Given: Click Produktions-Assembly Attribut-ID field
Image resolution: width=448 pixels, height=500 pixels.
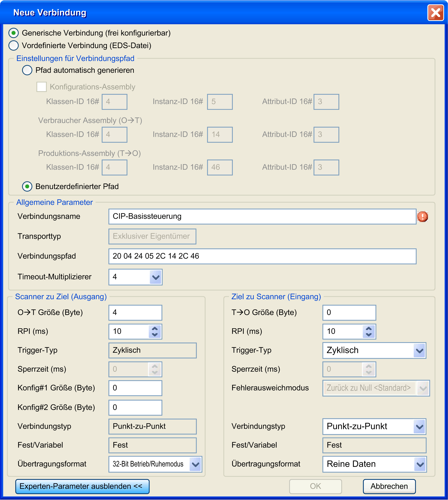Looking at the screenshot, I should tap(326, 167).
